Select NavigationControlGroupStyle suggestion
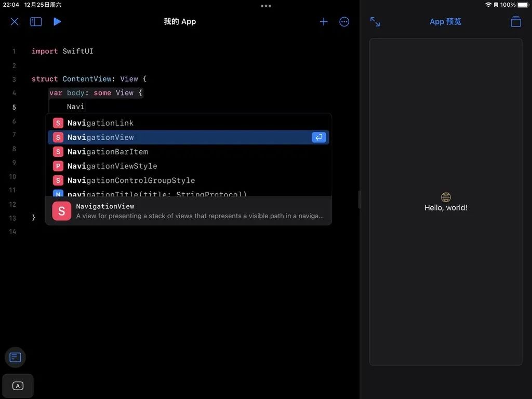The image size is (532, 399). (x=188, y=180)
